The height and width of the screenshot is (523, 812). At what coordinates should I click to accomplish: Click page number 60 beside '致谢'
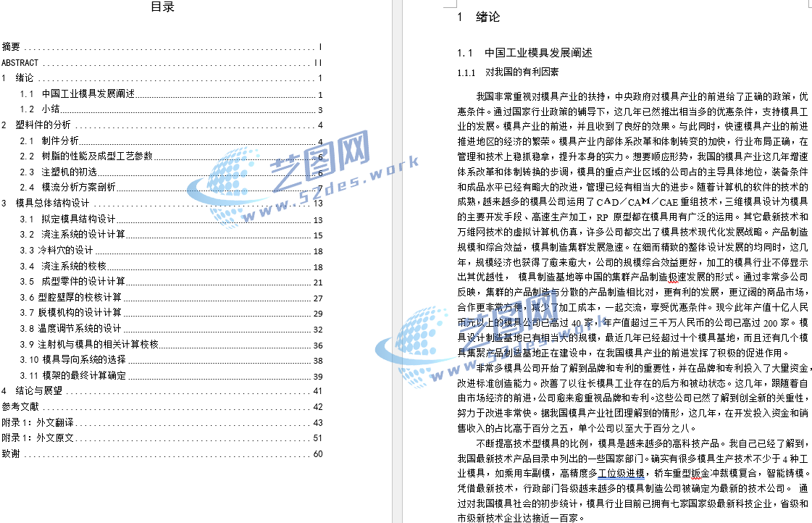click(x=318, y=454)
